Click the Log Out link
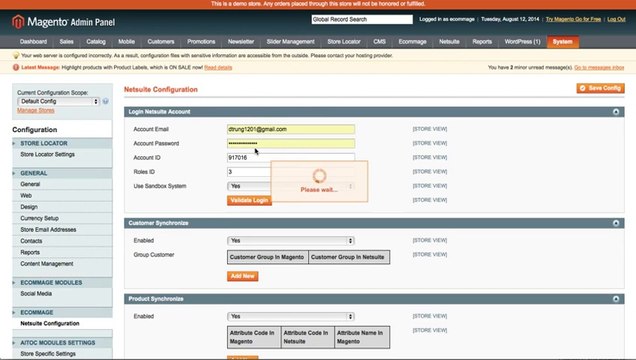Viewport: 636px width, 360px height. 616,19
